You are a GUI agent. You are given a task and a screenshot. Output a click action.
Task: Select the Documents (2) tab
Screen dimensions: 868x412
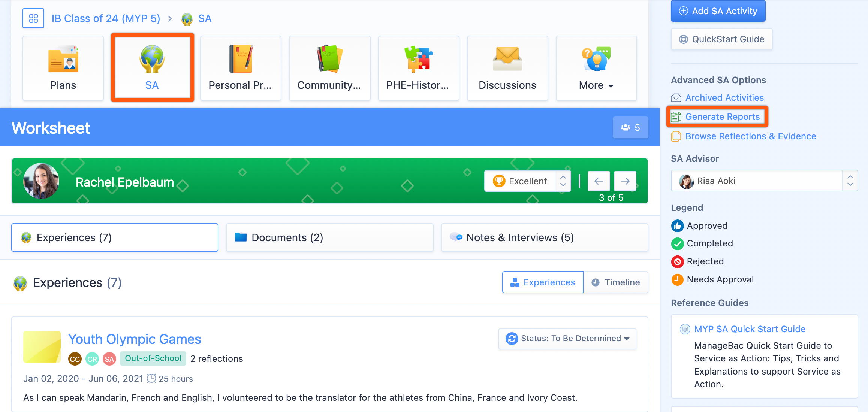(x=329, y=237)
